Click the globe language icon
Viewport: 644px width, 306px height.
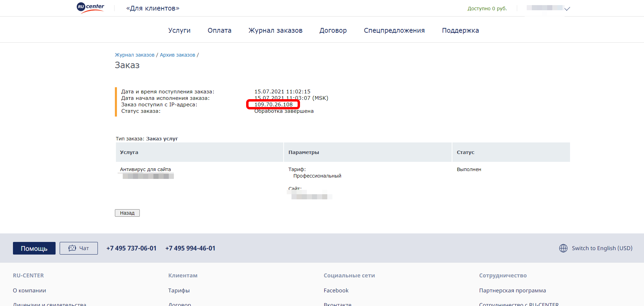click(x=563, y=248)
